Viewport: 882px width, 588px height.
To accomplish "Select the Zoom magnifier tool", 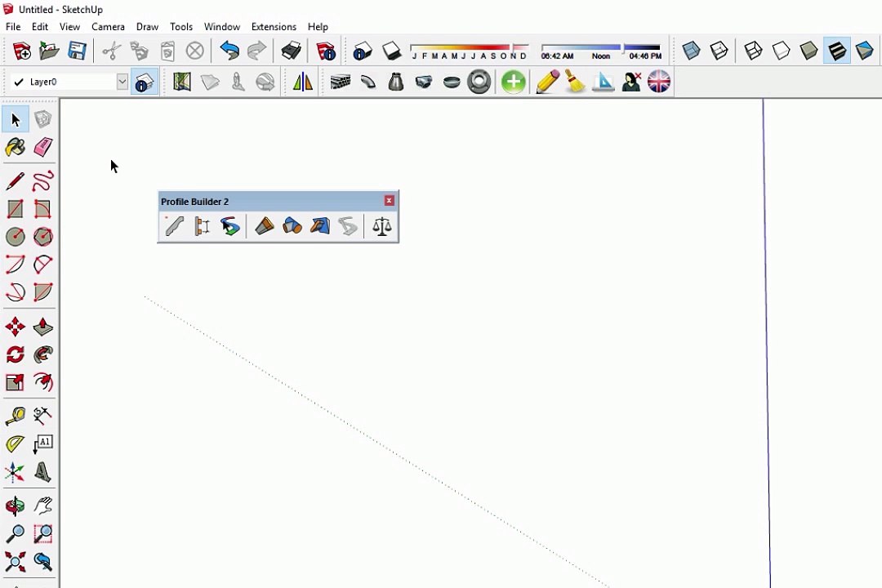I will (x=16, y=532).
